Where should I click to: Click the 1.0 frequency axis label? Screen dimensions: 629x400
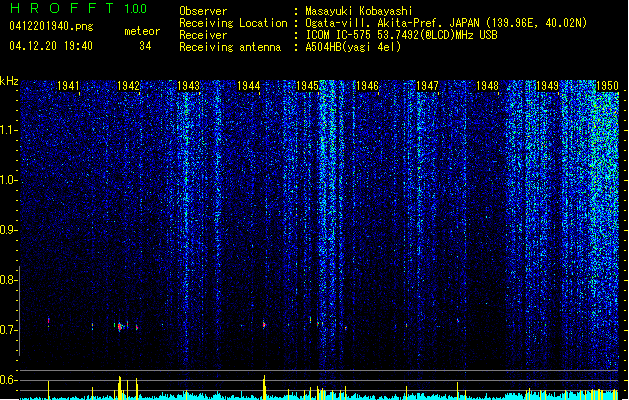[x=8, y=180]
